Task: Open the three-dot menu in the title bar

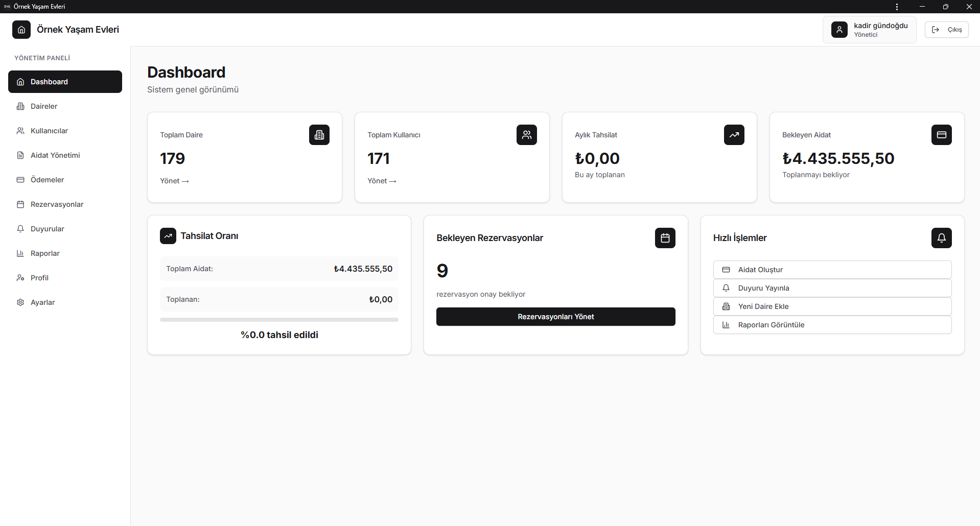Action: coord(897,6)
